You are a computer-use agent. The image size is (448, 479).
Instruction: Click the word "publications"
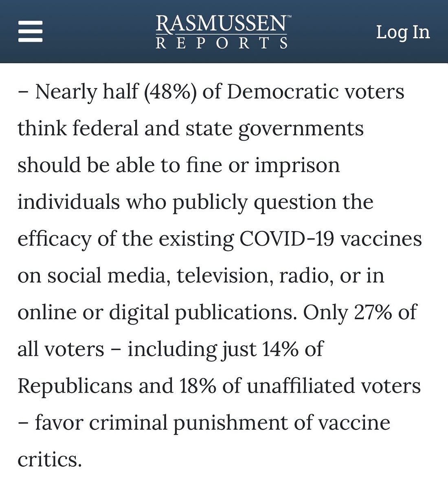point(236,313)
